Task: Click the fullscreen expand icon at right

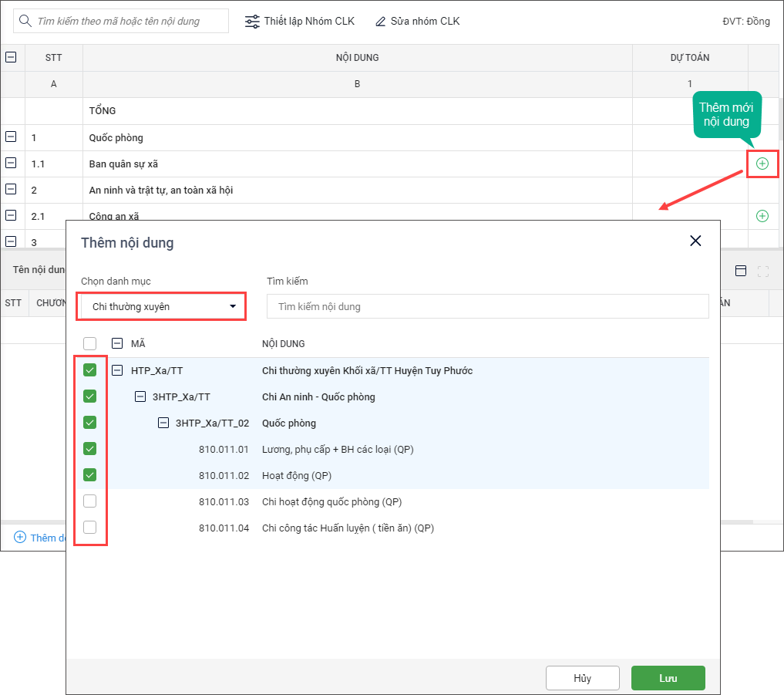Action: point(763,271)
